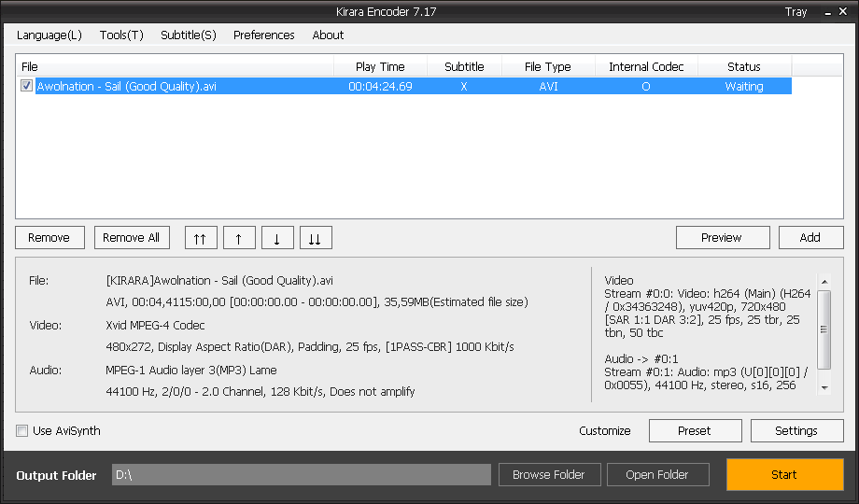
Task: Open the Language(L) menu
Action: pyautogui.click(x=49, y=35)
